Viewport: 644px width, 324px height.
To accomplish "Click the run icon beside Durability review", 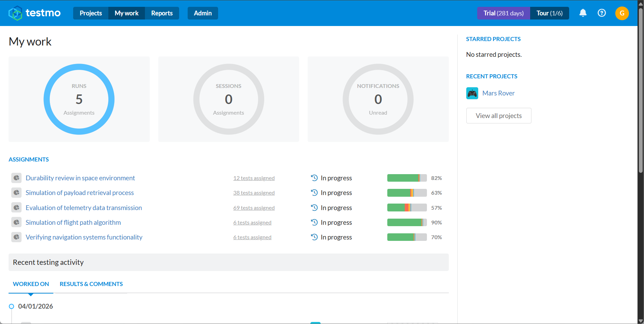I will 16,178.
